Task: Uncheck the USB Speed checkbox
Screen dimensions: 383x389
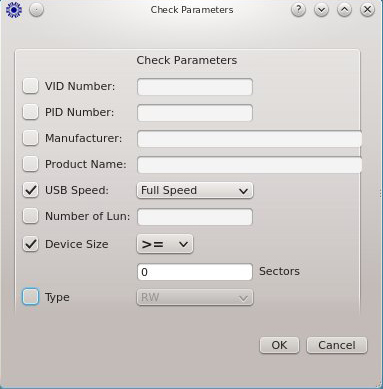Action: click(x=30, y=190)
